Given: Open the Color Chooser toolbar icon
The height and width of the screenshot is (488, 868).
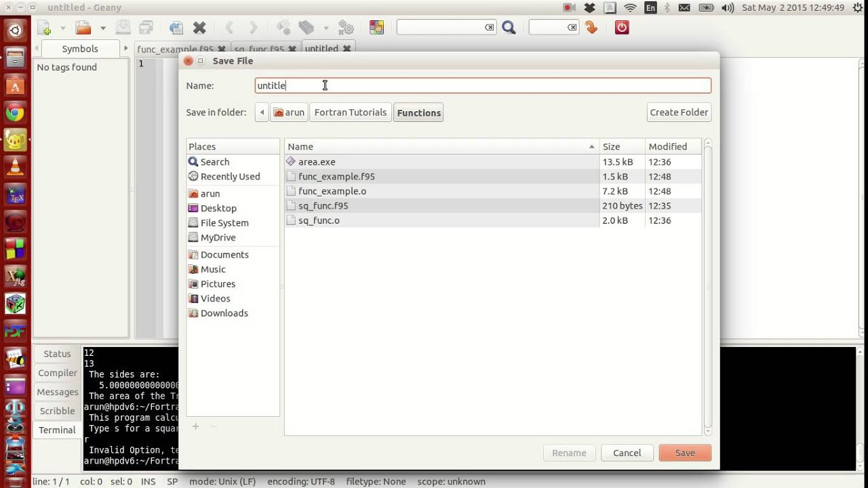Looking at the screenshot, I should tap(376, 28).
